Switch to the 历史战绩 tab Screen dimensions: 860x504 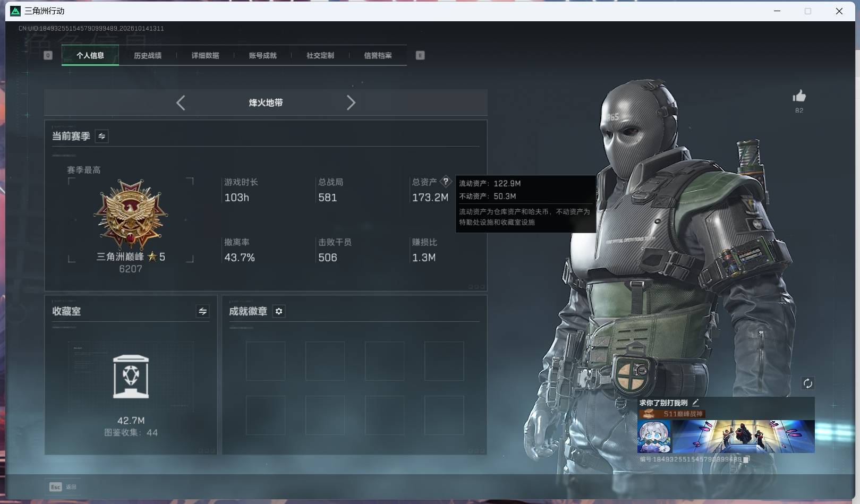148,55
